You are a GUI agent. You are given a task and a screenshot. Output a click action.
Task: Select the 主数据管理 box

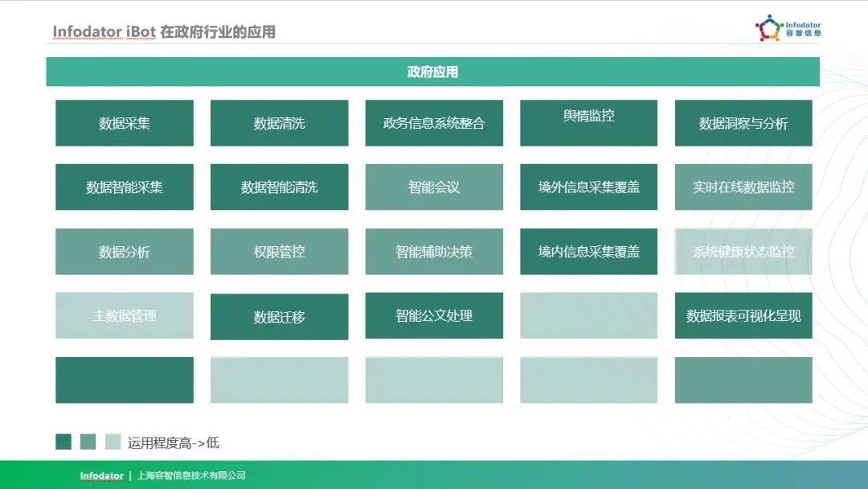pyautogui.click(x=125, y=315)
